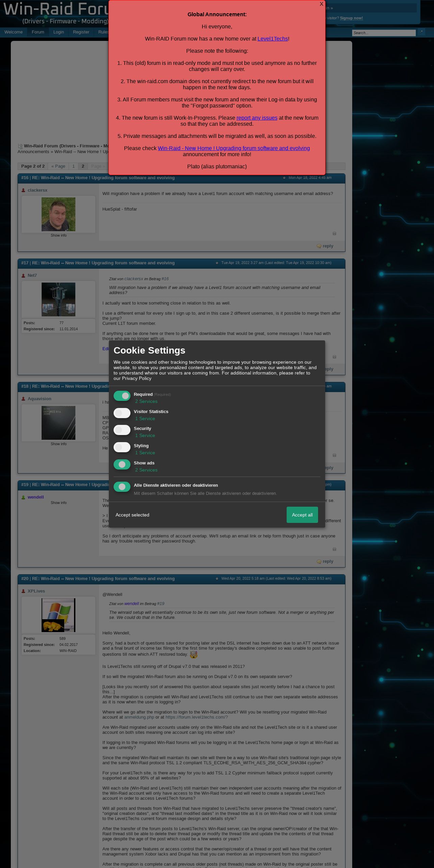The image size is (434, 868).
Task: Show info under Aquavision avatar
Action: tap(58, 444)
